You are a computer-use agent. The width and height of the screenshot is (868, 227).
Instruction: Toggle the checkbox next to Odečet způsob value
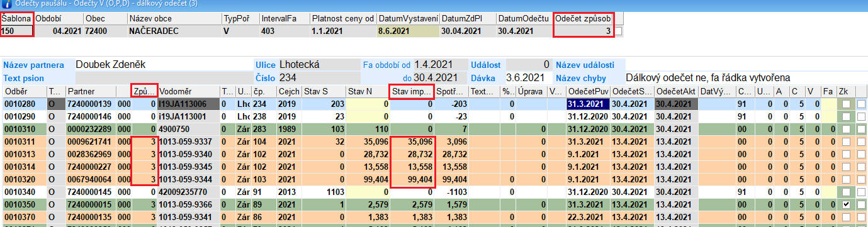click(618, 30)
